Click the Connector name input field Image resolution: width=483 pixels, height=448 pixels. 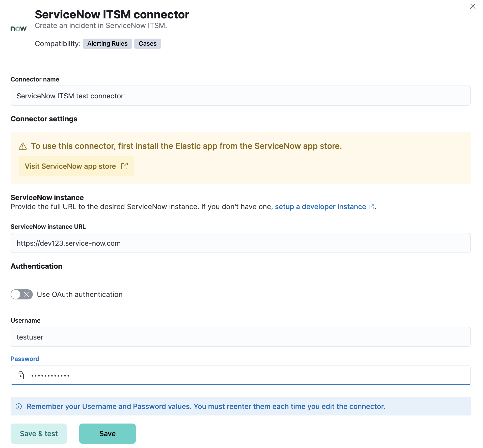pyautogui.click(x=240, y=96)
